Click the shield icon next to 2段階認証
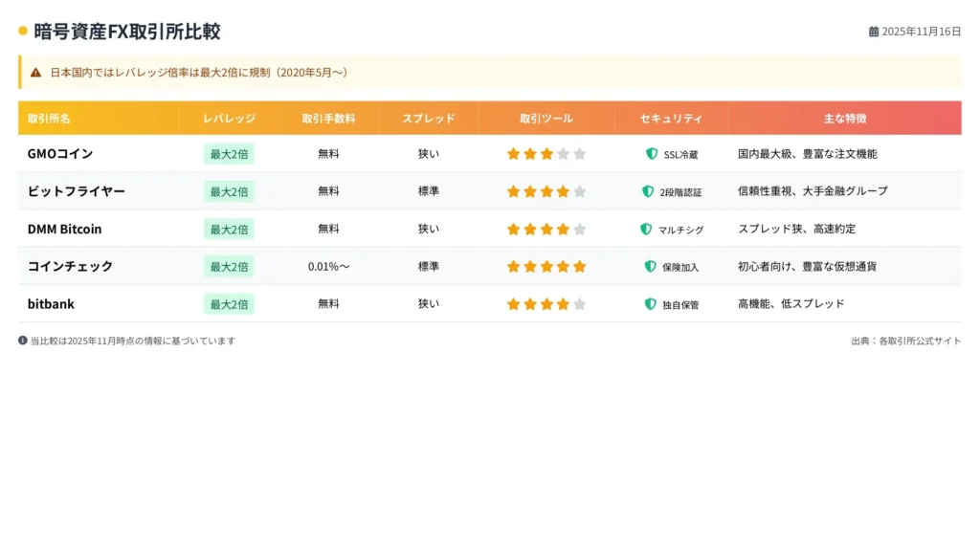The image size is (980, 551). (x=648, y=191)
